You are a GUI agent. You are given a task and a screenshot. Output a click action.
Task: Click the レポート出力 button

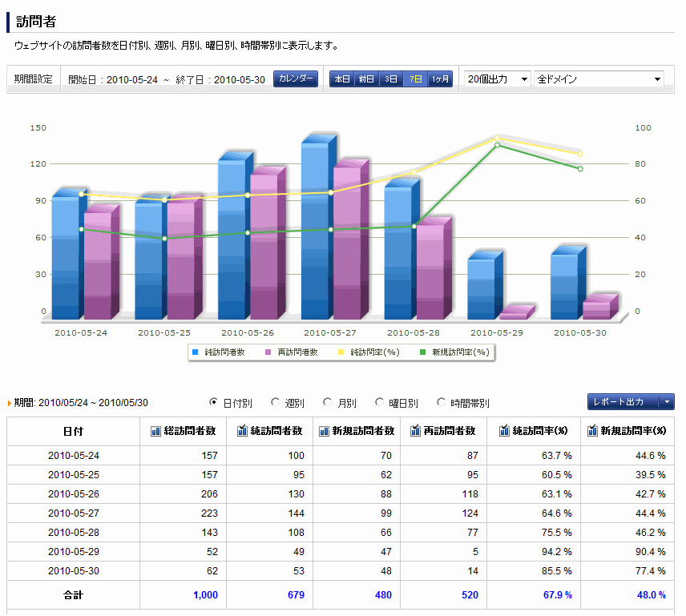click(623, 402)
